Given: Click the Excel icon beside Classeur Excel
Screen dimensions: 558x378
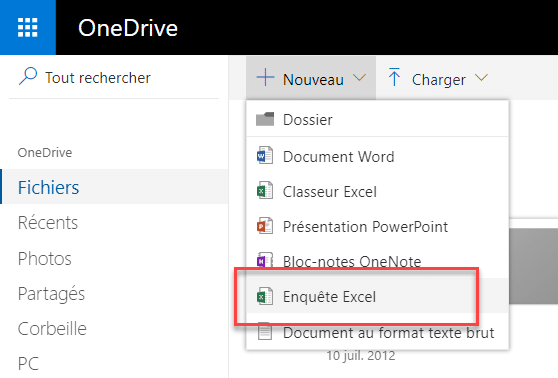Looking at the screenshot, I should pos(265,191).
